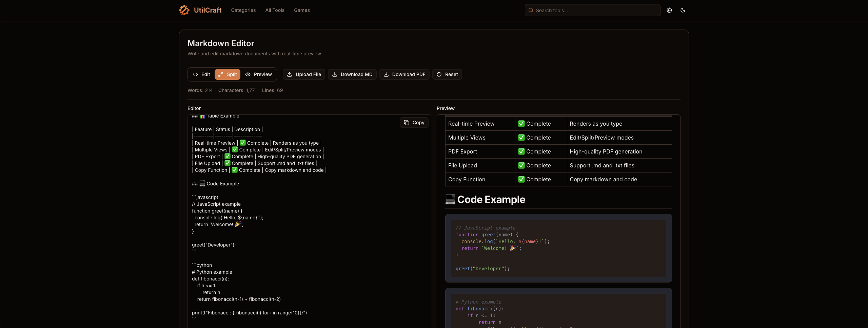
Task: Click the search magnifier icon
Action: [x=531, y=11]
